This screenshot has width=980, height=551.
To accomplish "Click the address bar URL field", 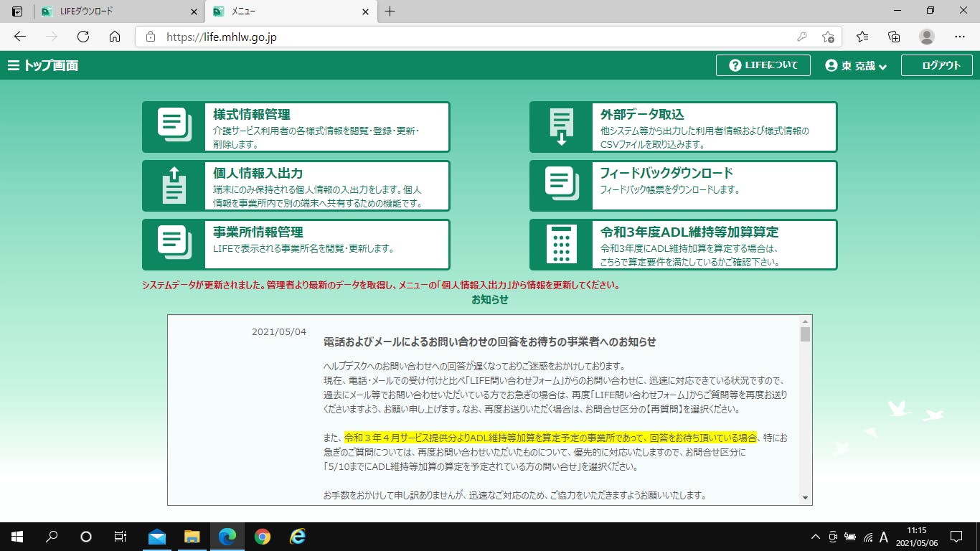I will point(466,37).
